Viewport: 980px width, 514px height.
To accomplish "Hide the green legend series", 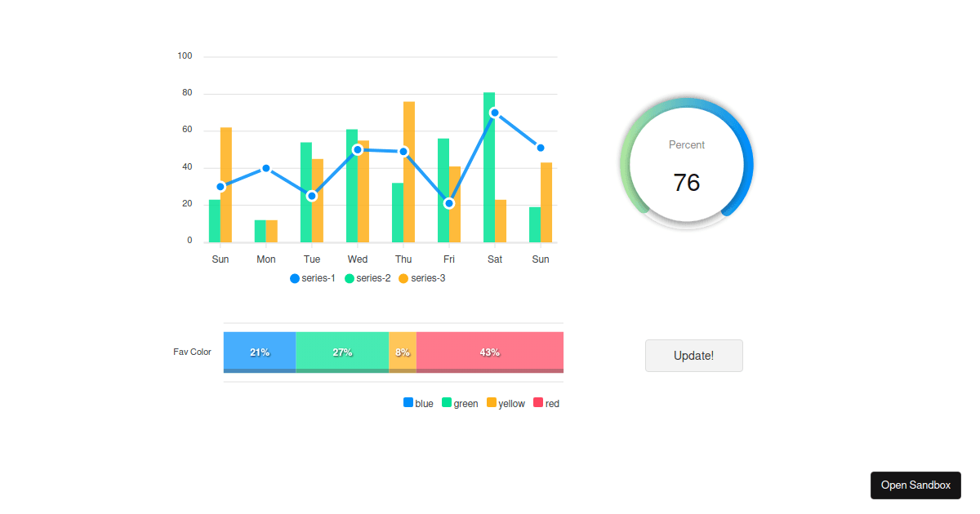I will 447,403.
